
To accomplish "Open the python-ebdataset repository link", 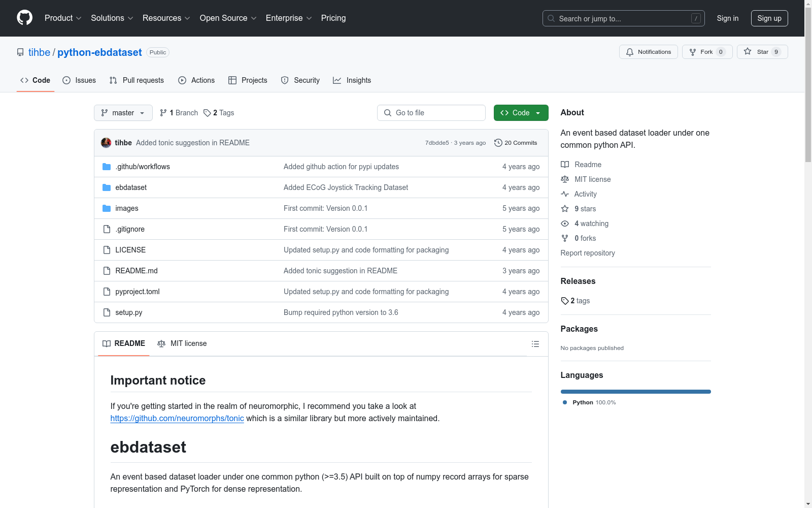I will (x=99, y=52).
